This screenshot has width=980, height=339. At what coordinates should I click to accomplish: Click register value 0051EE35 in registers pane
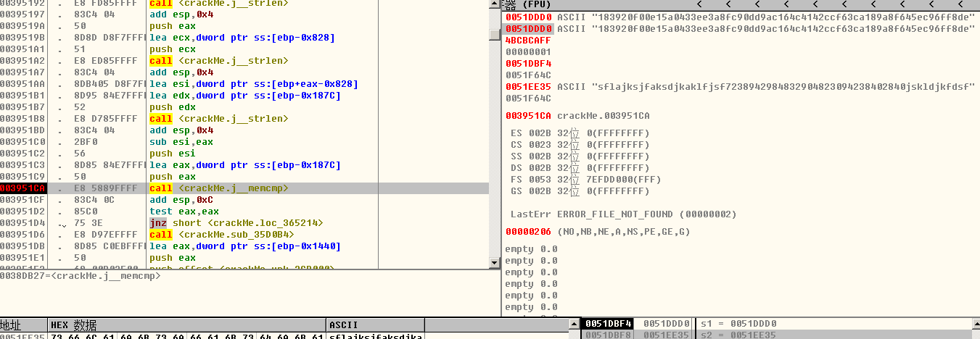528,87
